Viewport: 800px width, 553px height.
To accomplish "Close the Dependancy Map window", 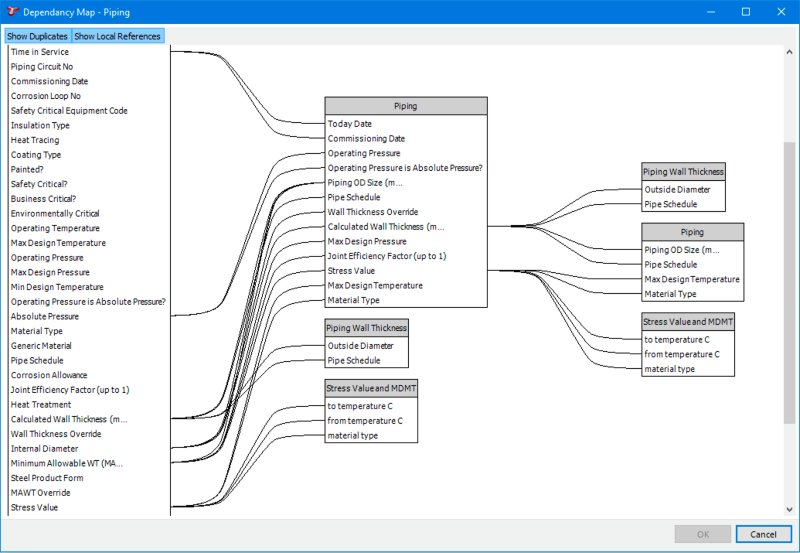I will pyautogui.click(x=781, y=11).
